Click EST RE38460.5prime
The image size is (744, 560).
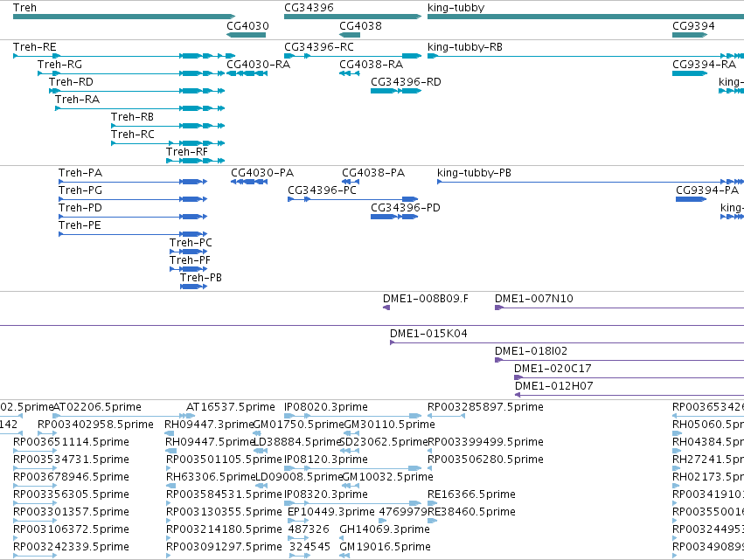click(x=471, y=512)
